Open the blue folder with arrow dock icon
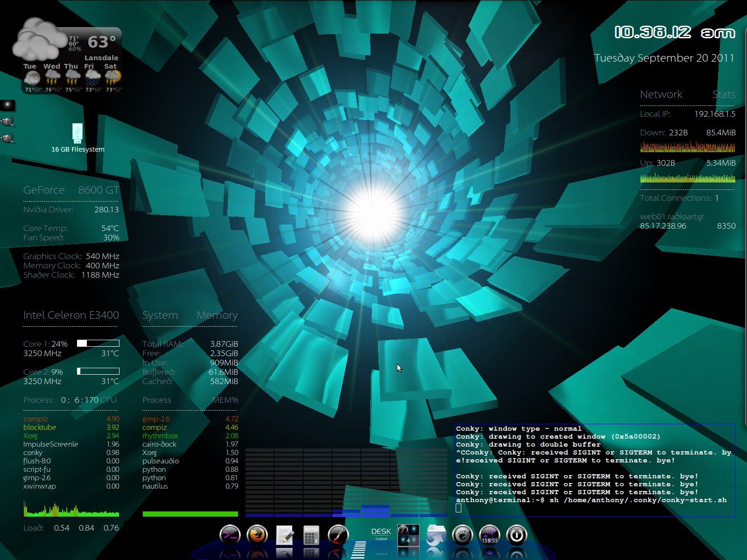747x560 pixels. point(436,535)
